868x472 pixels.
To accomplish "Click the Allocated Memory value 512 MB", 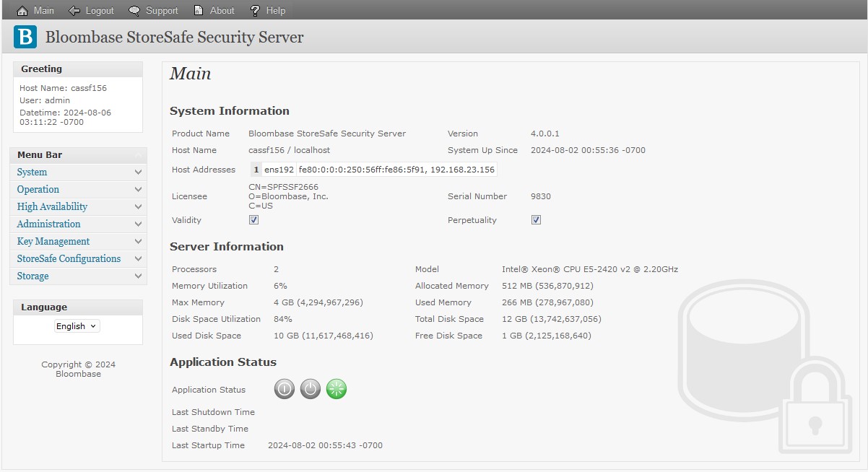I will pos(547,286).
